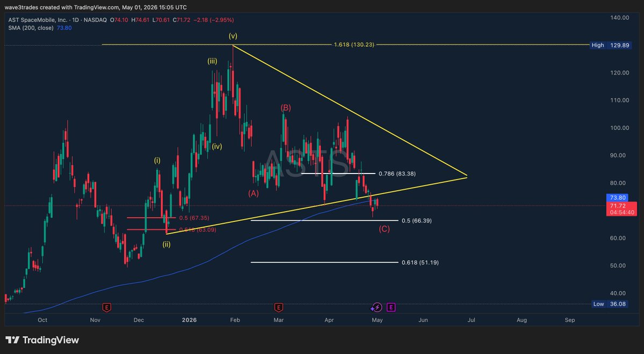Click Dec on the time axis
The height and width of the screenshot is (354, 644).
tap(139, 320)
